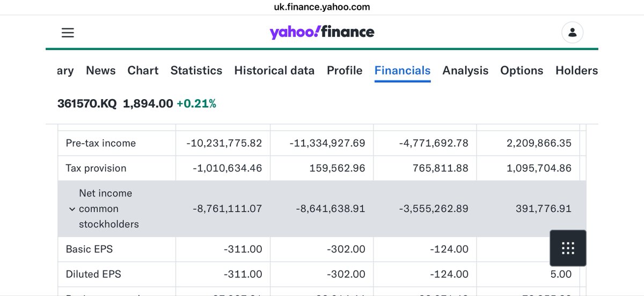Go to the Statistics tab
This screenshot has height=296, width=644.
196,70
